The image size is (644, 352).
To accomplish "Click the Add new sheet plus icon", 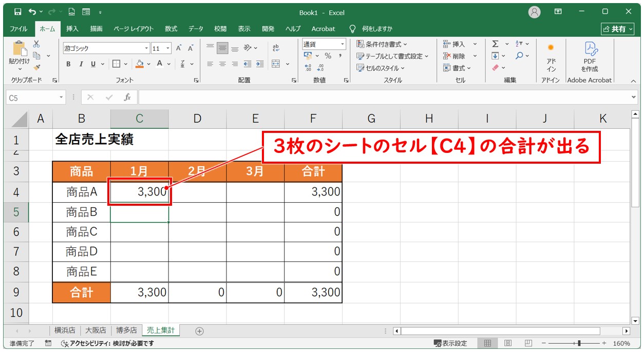I will point(200,331).
